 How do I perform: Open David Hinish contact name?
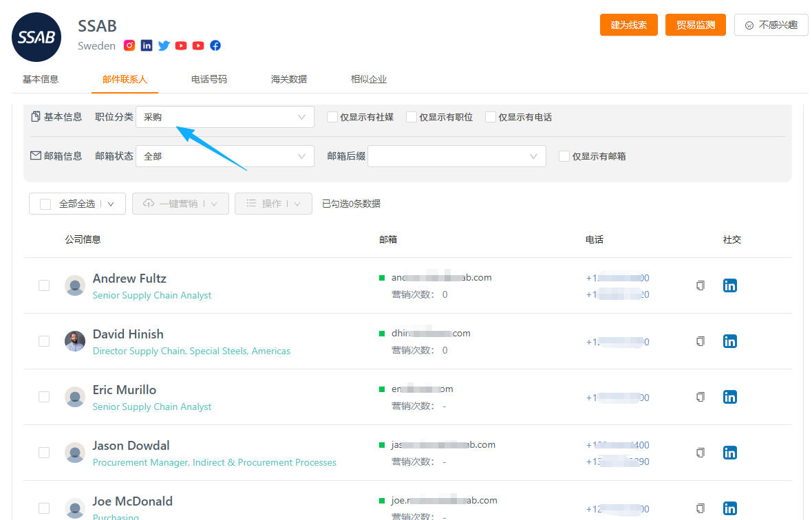pyautogui.click(x=128, y=334)
